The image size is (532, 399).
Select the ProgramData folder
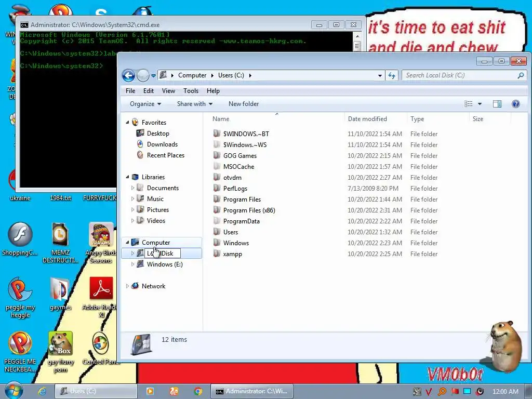(241, 221)
